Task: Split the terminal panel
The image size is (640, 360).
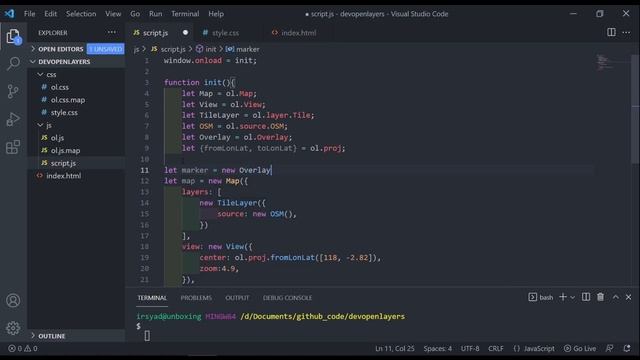Action: click(586, 297)
